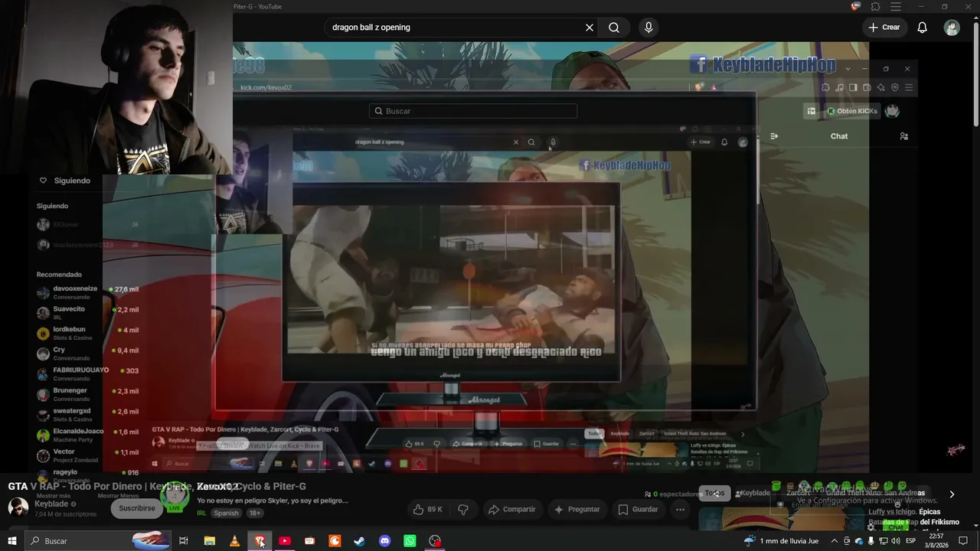
Task: Open the Brave browser hamburger menu
Action: pos(896,7)
